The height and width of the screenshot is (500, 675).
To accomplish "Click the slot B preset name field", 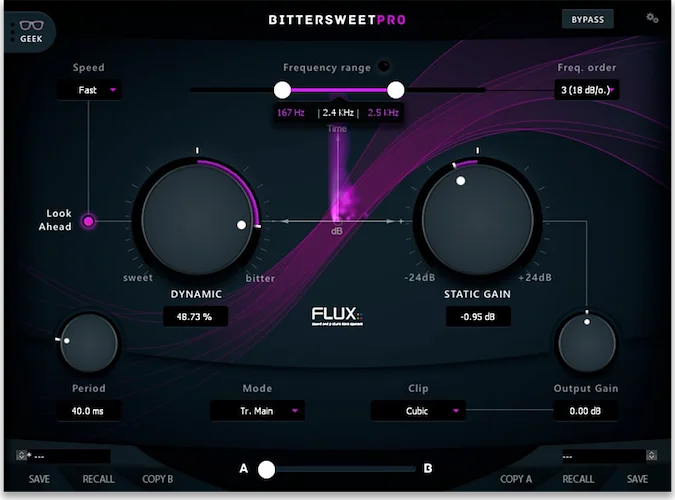I will pyautogui.click(x=604, y=456).
